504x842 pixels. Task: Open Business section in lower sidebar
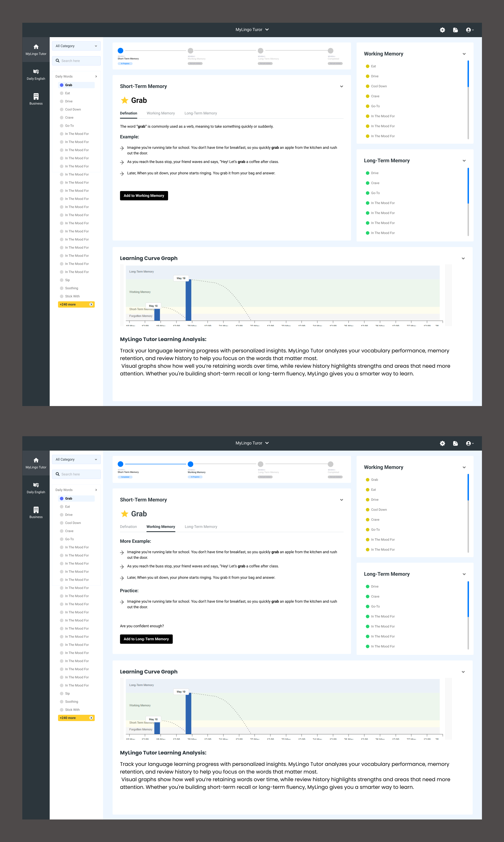click(x=36, y=513)
